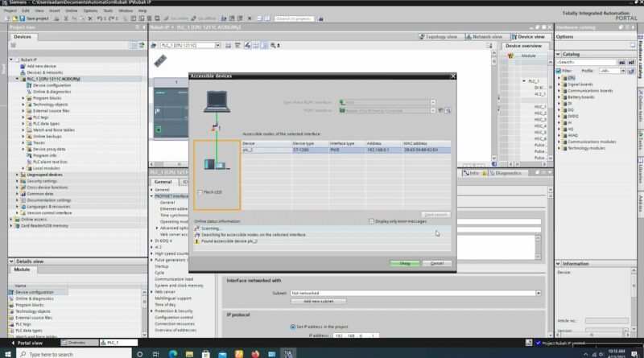Collapse the Project tree panel arrow

click(144, 27)
